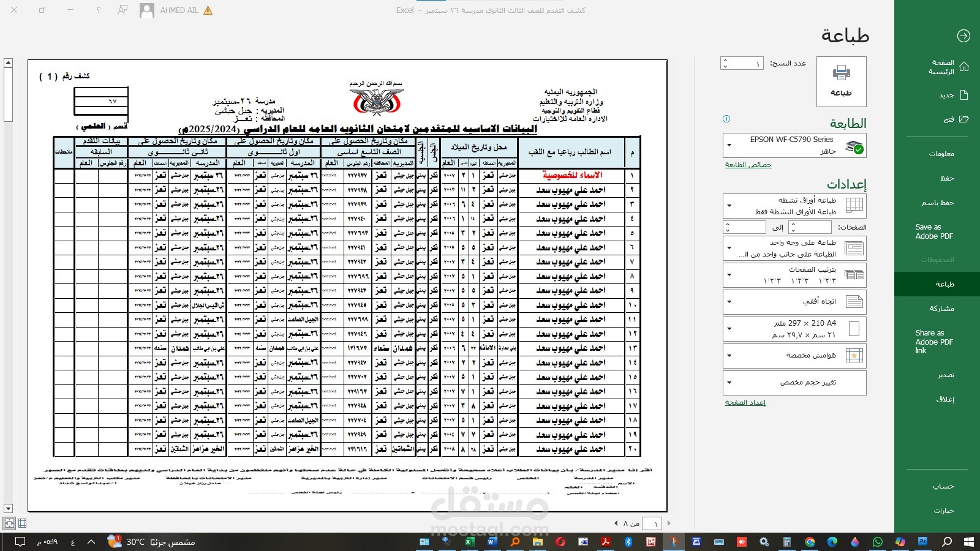The width and height of the screenshot is (980, 551).
Task: Open the Settings gear taskbar icon
Action: coord(764,542)
